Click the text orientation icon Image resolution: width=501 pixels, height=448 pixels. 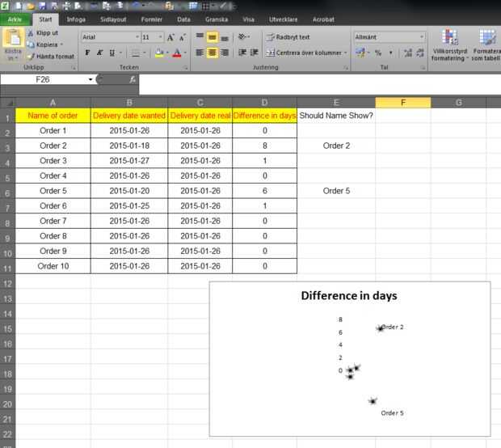coord(242,36)
